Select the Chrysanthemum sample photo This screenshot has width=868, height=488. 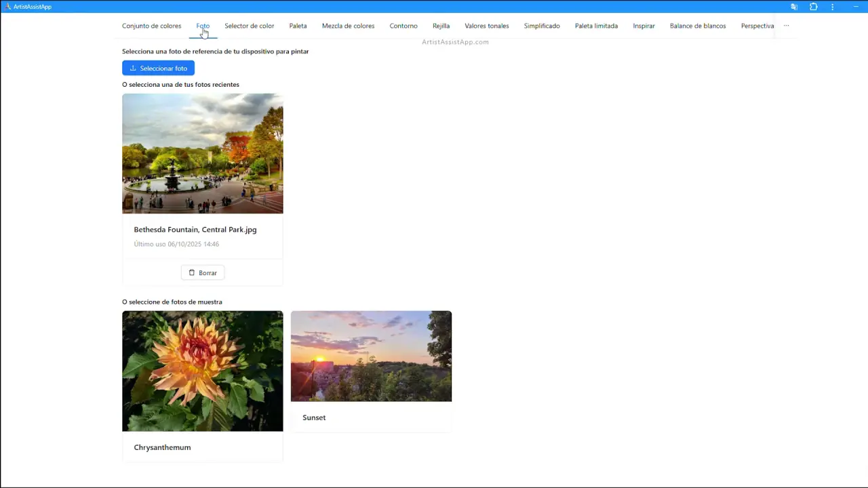(202, 371)
